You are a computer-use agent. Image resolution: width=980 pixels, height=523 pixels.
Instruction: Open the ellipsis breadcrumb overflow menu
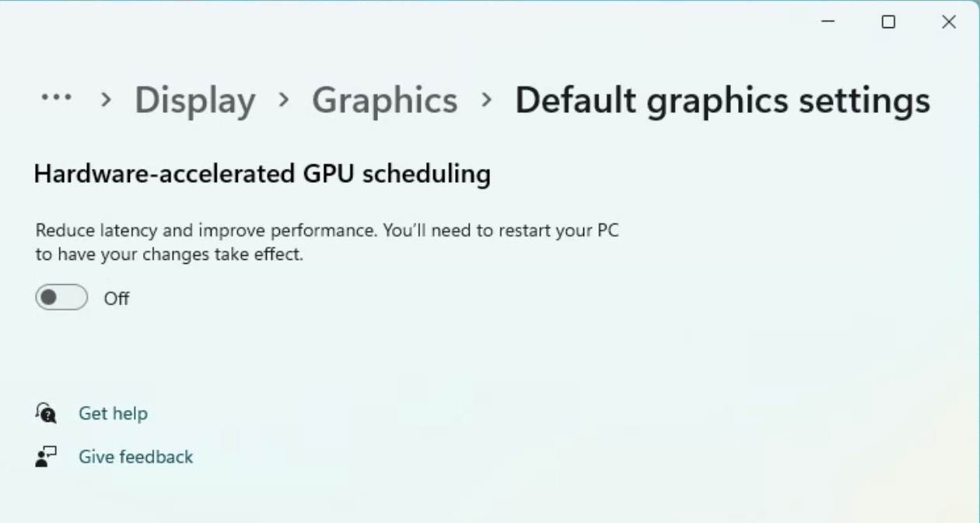tap(56, 99)
